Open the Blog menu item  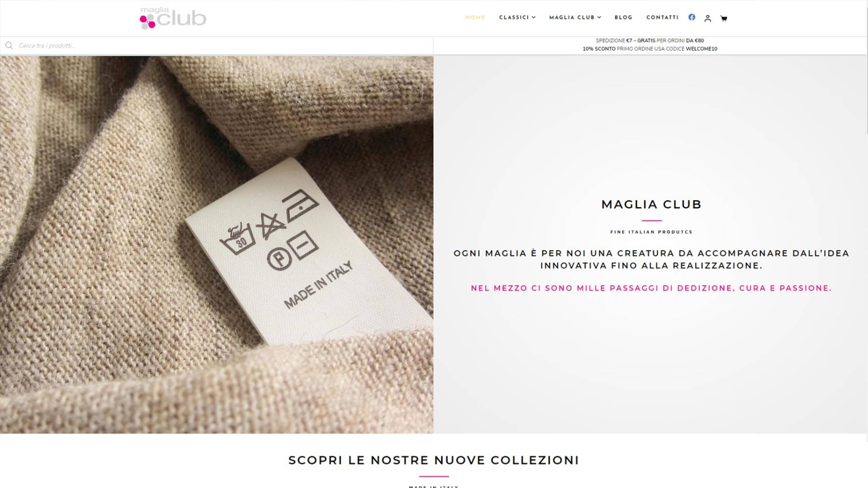tap(623, 17)
